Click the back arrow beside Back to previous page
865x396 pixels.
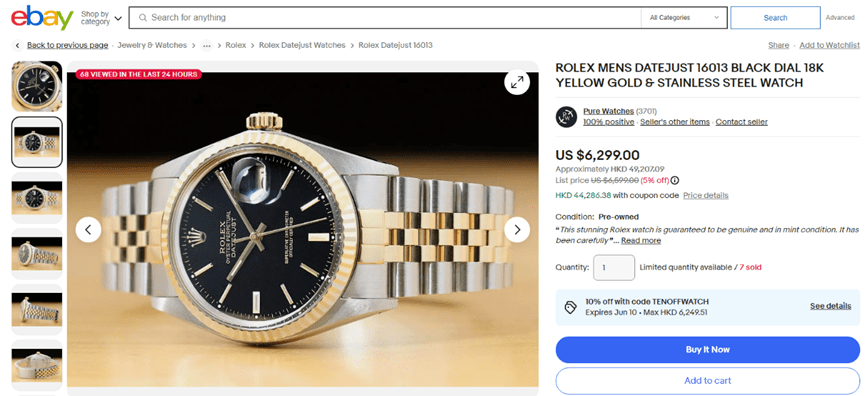pyautogui.click(x=18, y=45)
